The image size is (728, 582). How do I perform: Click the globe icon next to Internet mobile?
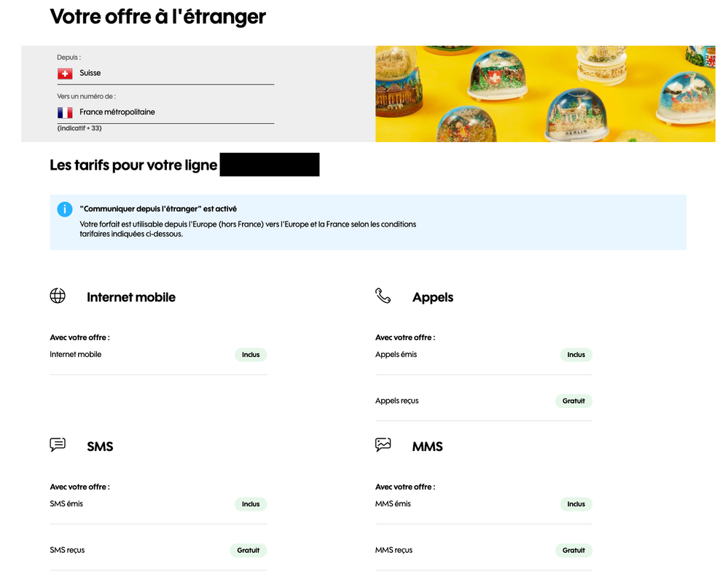point(58,296)
